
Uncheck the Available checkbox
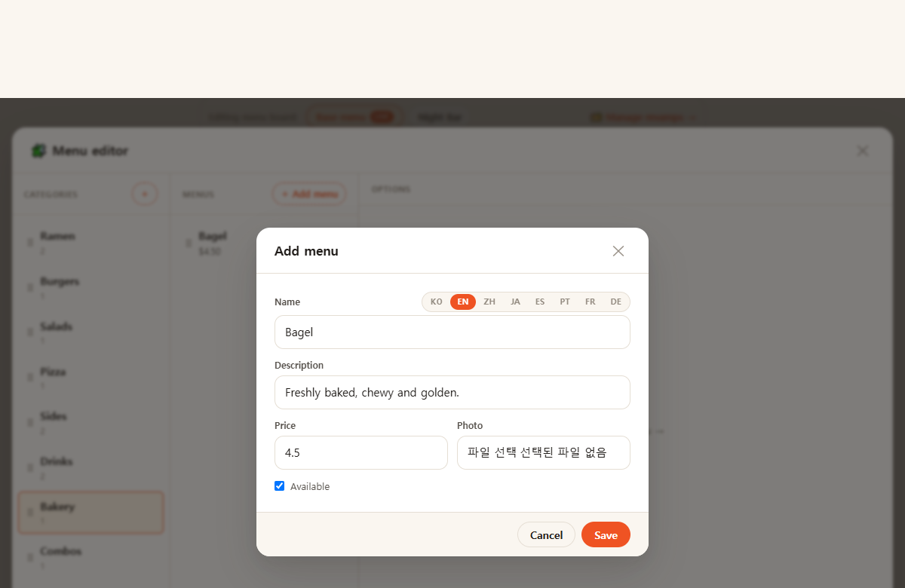(280, 486)
